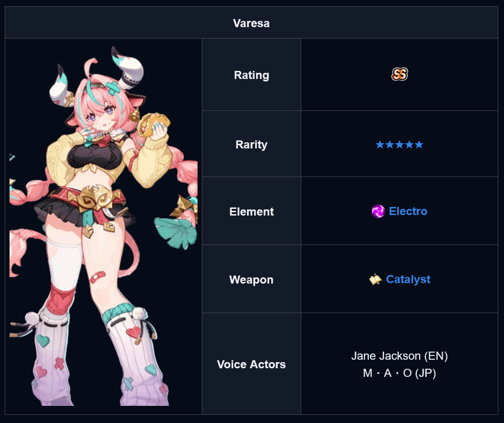Click the first star in rarity row
Image resolution: width=504 pixels, height=423 pixels.
tap(380, 145)
